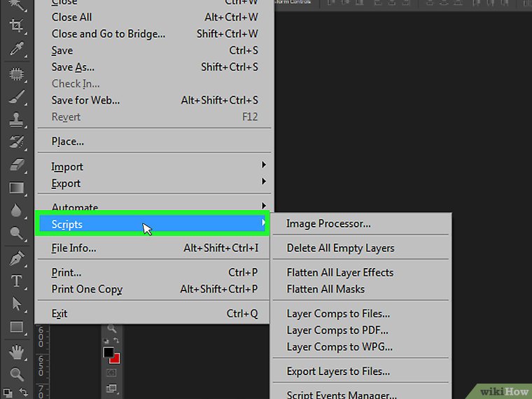Image resolution: width=532 pixels, height=399 pixels.
Task: Select the Crop tool
Action: point(17,25)
